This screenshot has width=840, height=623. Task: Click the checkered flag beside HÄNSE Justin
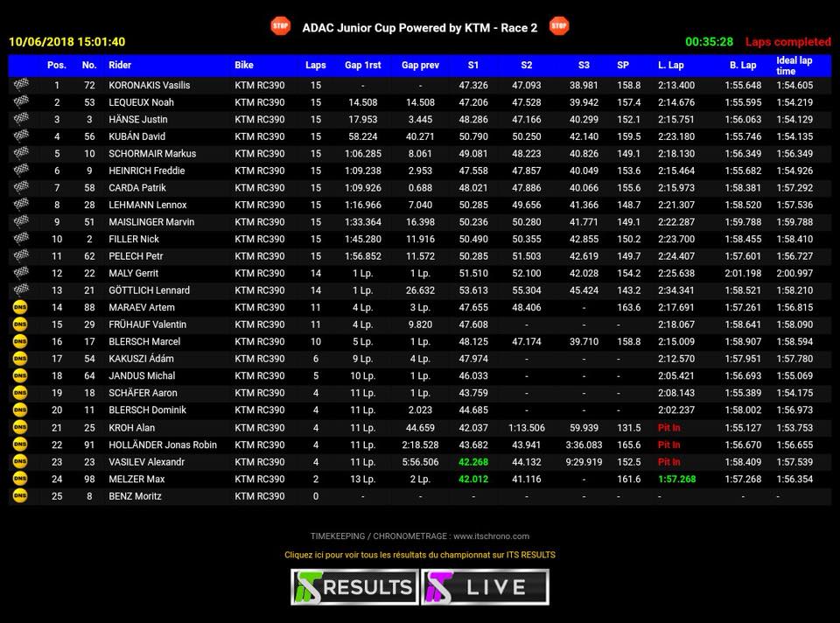tap(21, 119)
